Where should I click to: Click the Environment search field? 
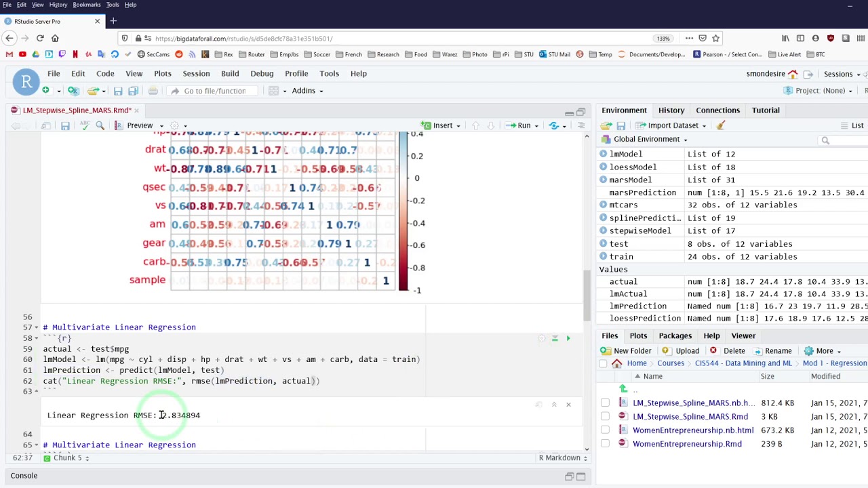coord(843,140)
